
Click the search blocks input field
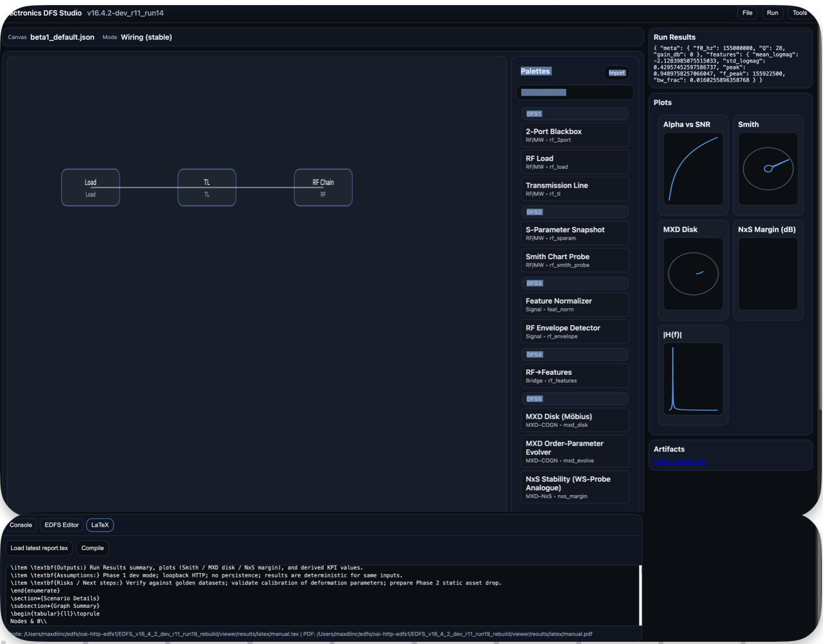tap(574, 92)
